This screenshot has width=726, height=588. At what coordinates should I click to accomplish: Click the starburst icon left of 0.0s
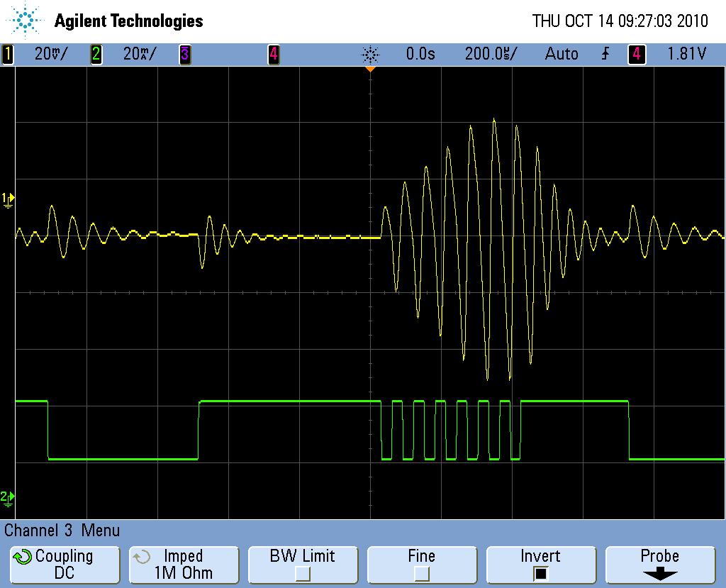click(x=370, y=54)
